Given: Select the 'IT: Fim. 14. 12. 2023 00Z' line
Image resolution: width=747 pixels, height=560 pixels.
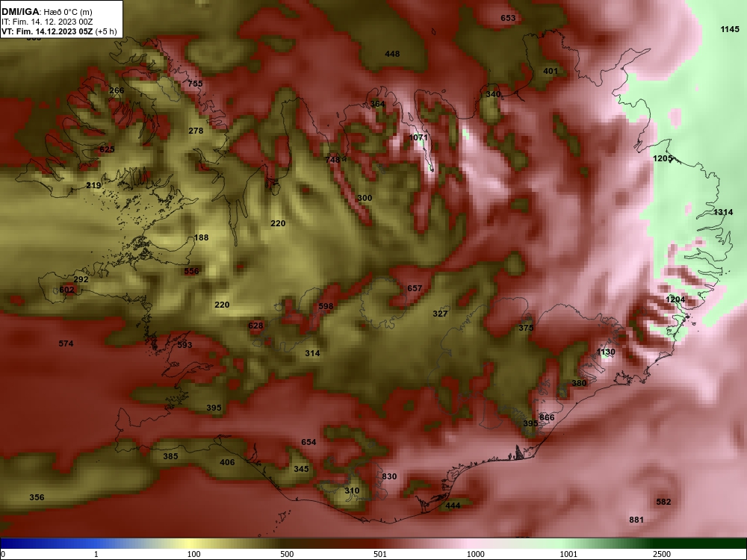Looking at the screenshot, I should 46,22.
